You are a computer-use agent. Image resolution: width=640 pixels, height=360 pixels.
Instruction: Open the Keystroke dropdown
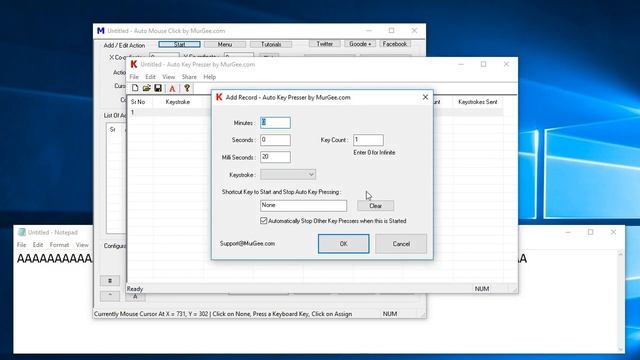tap(288, 175)
